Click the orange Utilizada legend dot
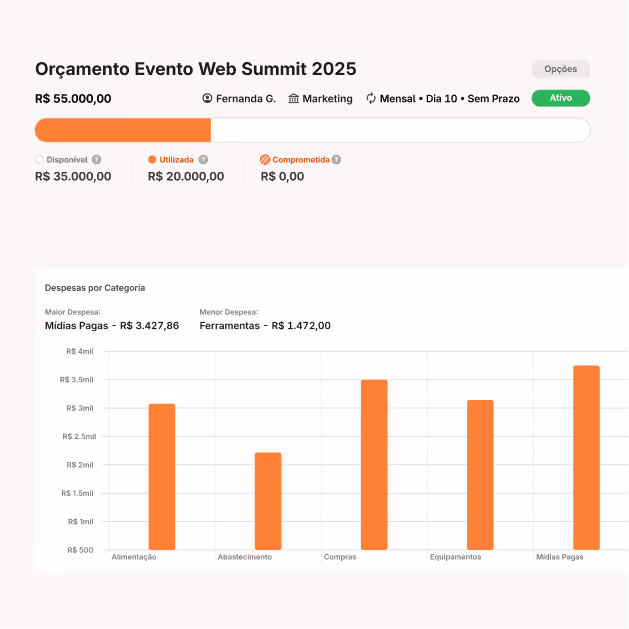 [x=152, y=160]
